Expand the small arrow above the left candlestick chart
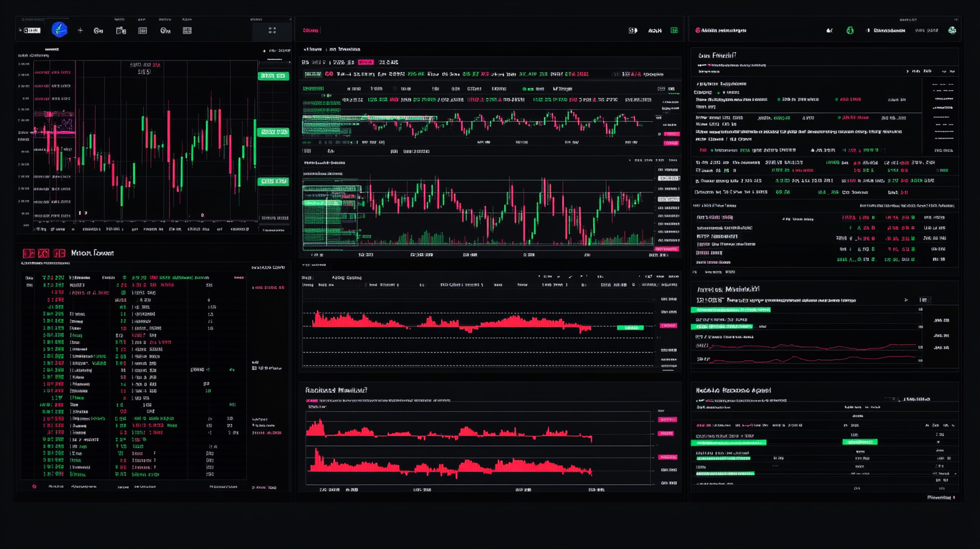The width and height of the screenshot is (980, 549). coord(264,51)
